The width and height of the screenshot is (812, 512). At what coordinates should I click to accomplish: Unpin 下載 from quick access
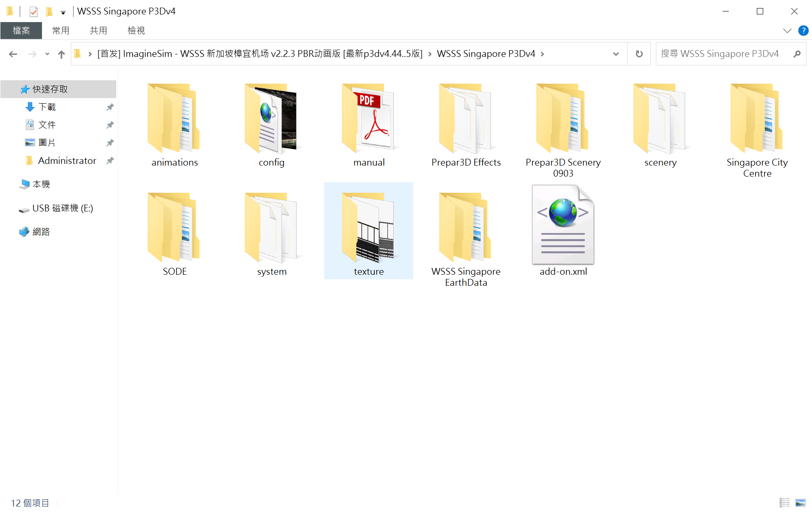click(x=110, y=107)
